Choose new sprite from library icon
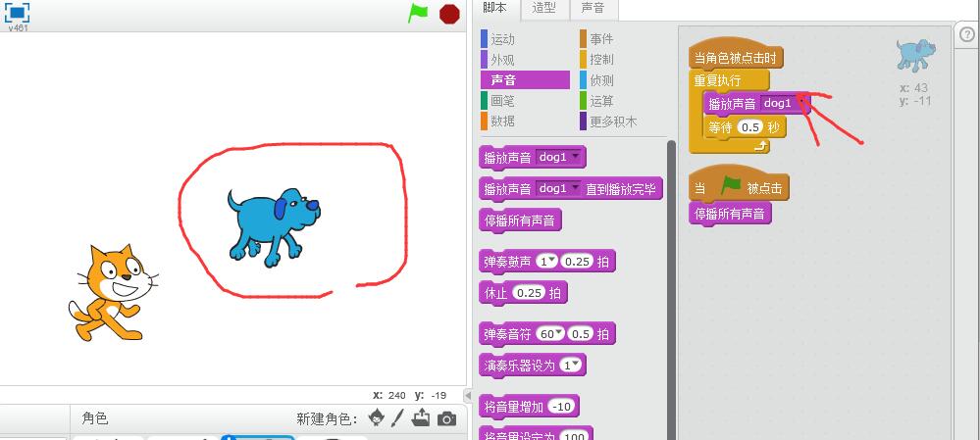This screenshot has height=440, width=980. [377, 417]
